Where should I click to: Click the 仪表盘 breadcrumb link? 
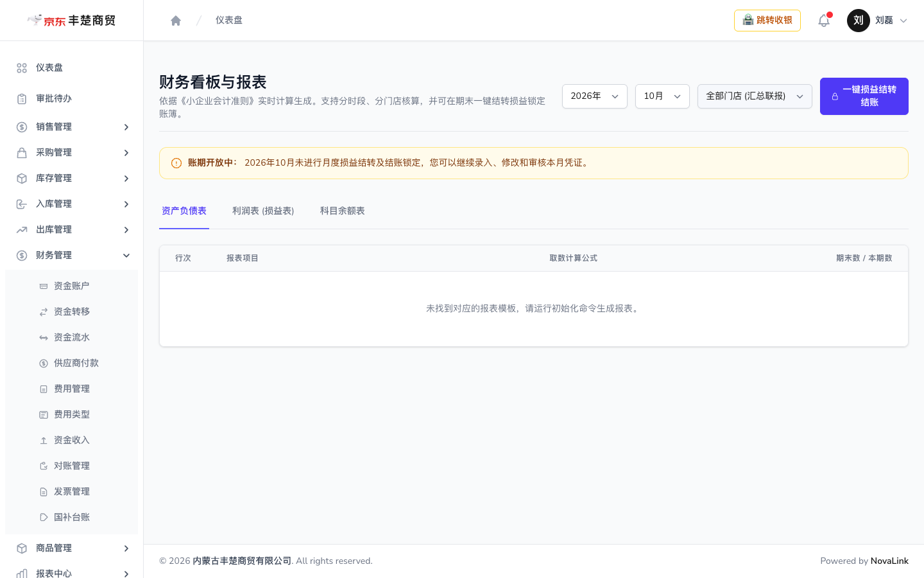(229, 21)
